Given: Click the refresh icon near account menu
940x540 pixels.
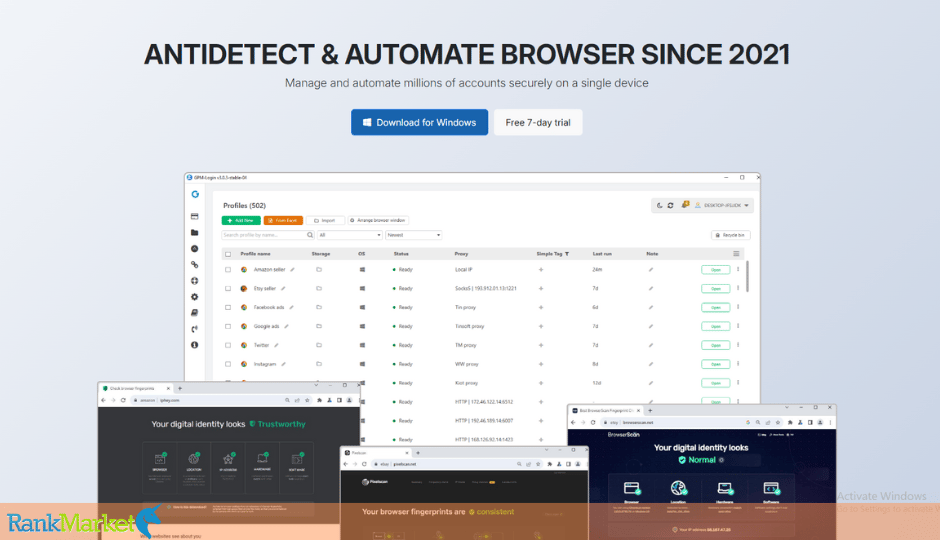Looking at the screenshot, I should [670, 206].
